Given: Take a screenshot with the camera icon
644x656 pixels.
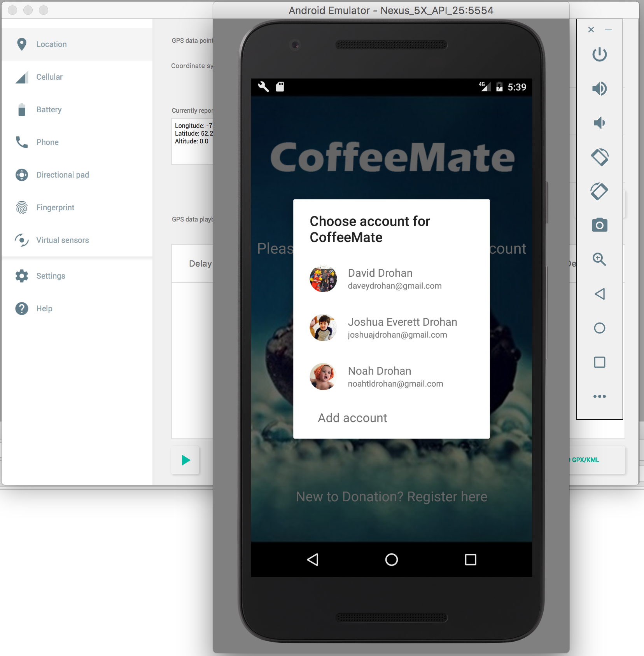Looking at the screenshot, I should coord(599,225).
